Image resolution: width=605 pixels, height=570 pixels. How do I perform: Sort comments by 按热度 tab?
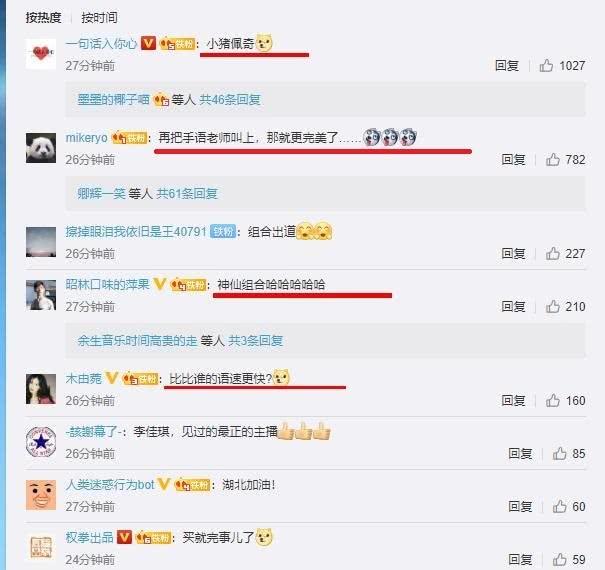[x=44, y=17]
